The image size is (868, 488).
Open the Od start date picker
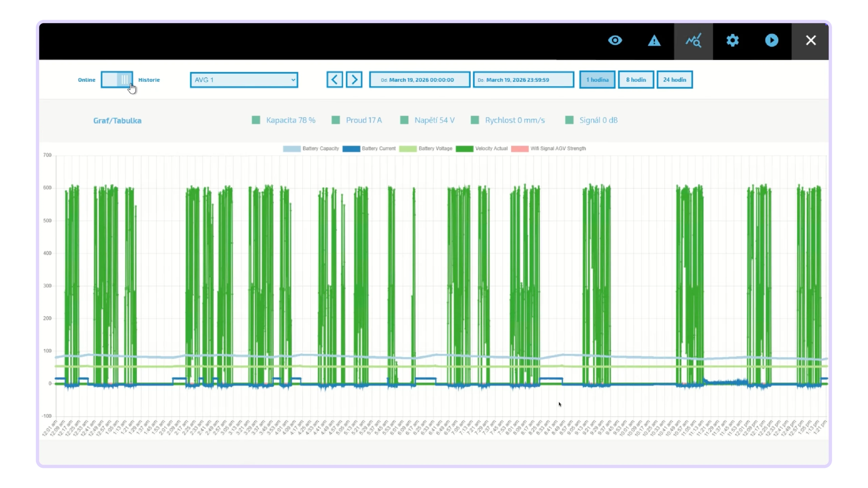pyautogui.click(x=419, y=80)
